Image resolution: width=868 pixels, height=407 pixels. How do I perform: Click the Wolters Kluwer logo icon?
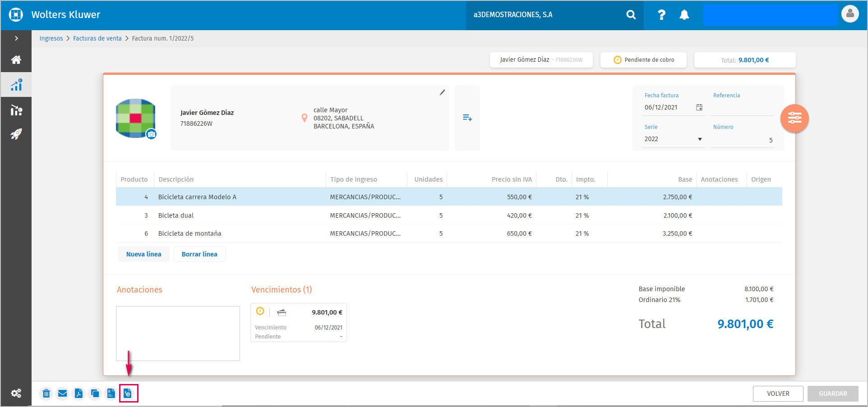(x=16, y=14)
